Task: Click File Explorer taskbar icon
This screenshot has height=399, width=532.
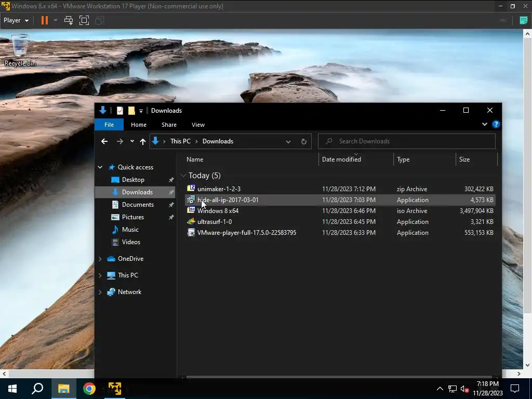Action: click(x=63, y=389)
